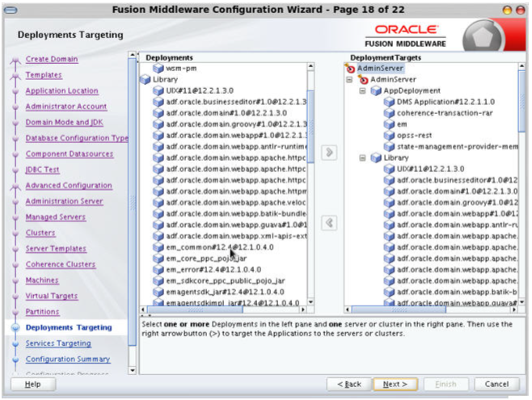Go to Server Templates step
Image resolution: width=532 pixels, height=400 pixels.
(56, 248)
